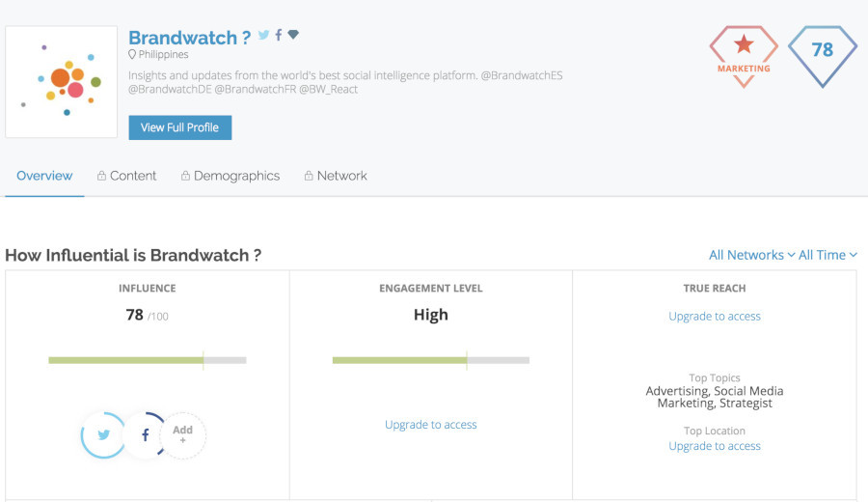Select the Facebook network circle under Influence

145,435
